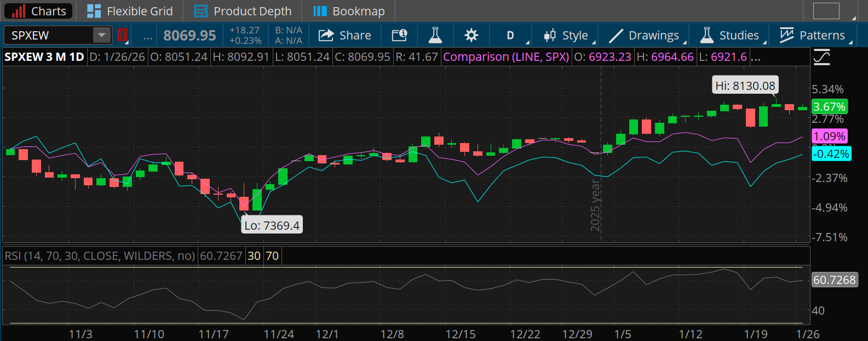Click the R: 41.67 range value

417,57
